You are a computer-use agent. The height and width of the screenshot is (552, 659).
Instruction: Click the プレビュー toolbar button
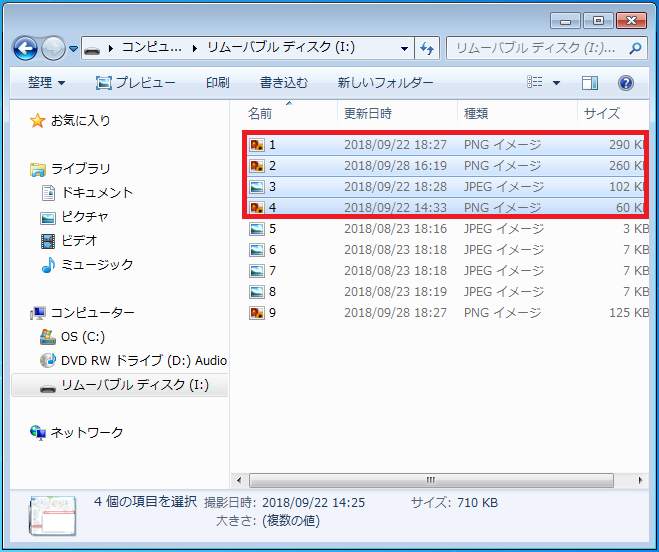tap(135, 83)
